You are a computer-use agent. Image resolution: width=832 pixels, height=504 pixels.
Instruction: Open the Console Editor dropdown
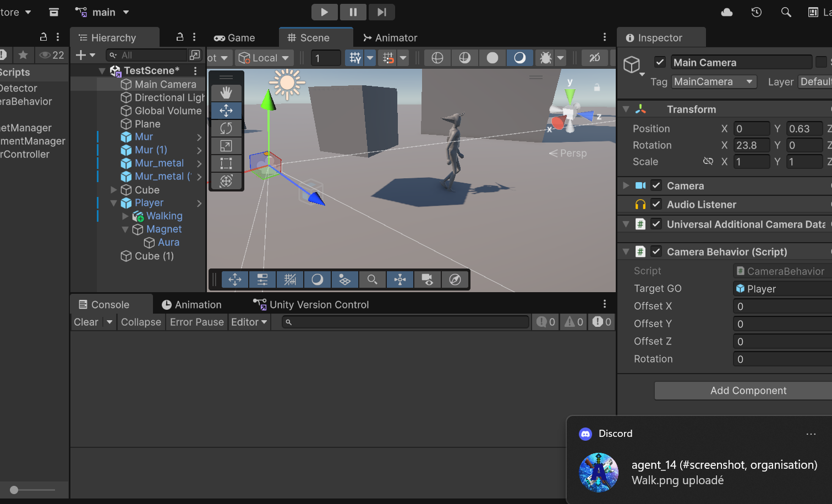pos(249,322)
